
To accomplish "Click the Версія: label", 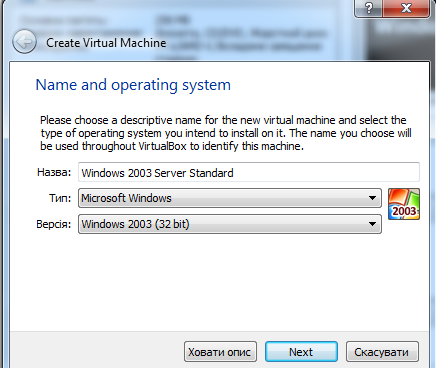I will click(x=54, y=224).
